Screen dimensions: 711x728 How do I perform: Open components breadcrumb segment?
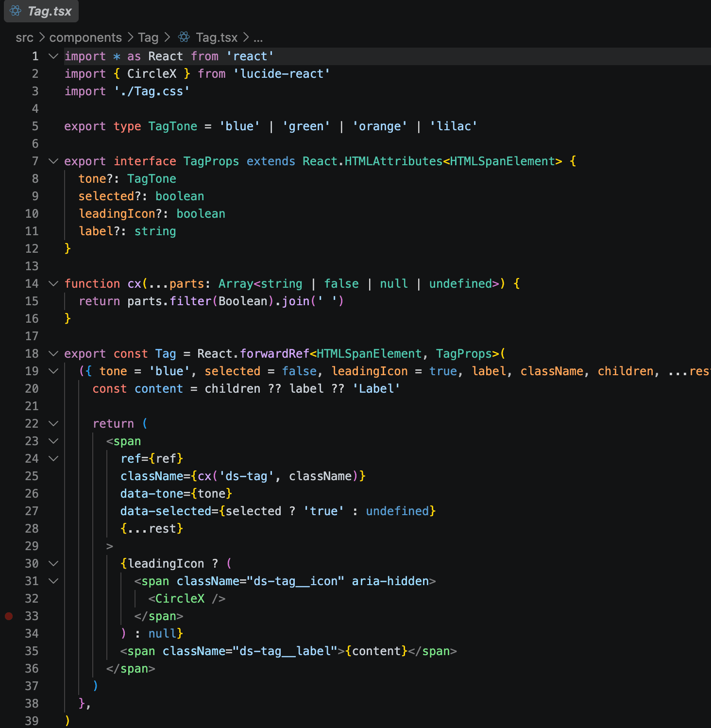[x=85, y=37]
